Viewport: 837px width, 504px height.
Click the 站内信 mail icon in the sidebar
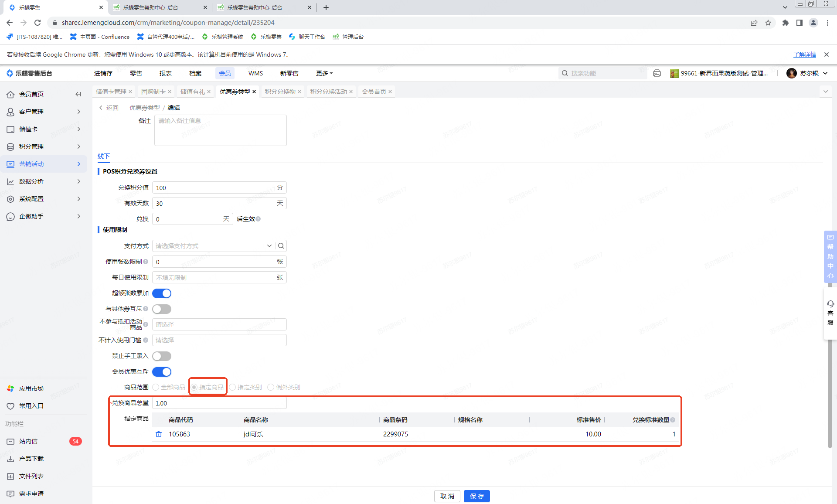pos(10,441)
